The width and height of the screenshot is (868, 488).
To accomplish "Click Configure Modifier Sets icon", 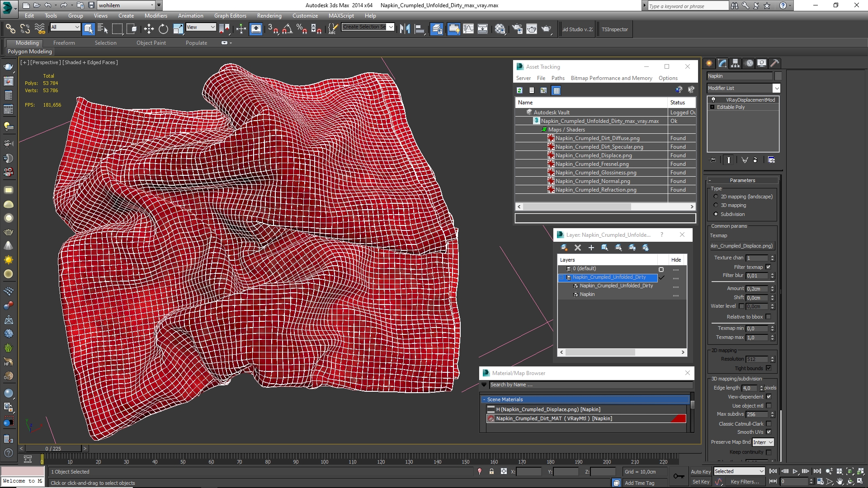I will click(x=772, y=160).
